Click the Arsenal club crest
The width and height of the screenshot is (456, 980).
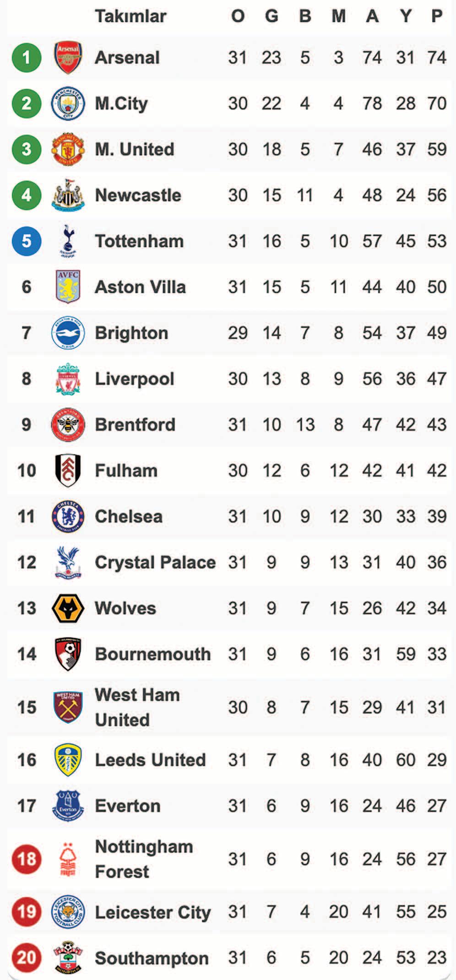pos(68,58)
